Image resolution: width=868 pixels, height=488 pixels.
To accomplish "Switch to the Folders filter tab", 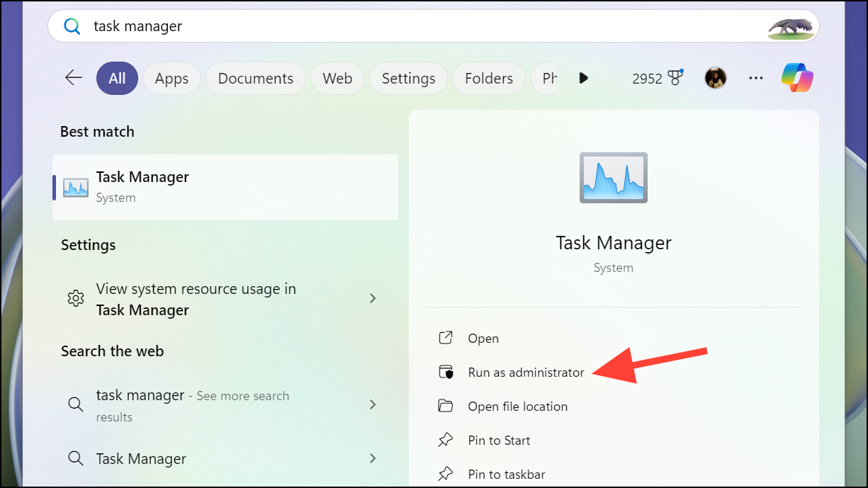I will 489,78.
